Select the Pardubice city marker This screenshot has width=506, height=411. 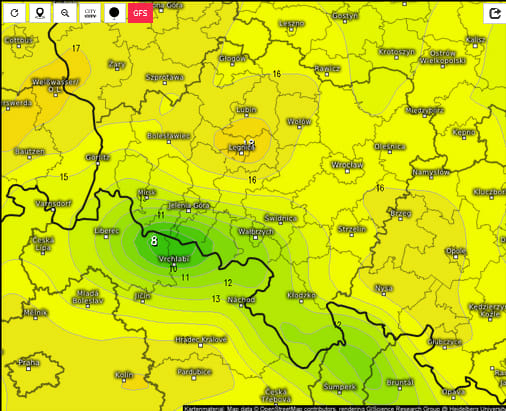click(x=194, y=378)
